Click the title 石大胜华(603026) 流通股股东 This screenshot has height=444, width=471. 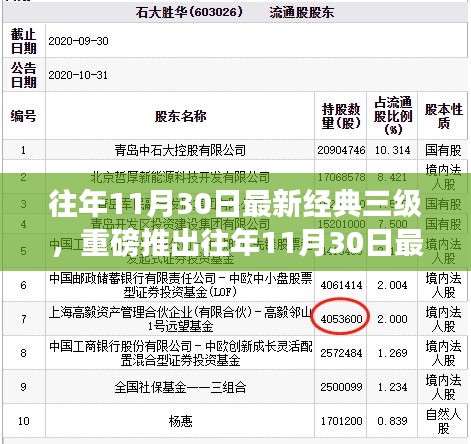(x=234, y=13)
